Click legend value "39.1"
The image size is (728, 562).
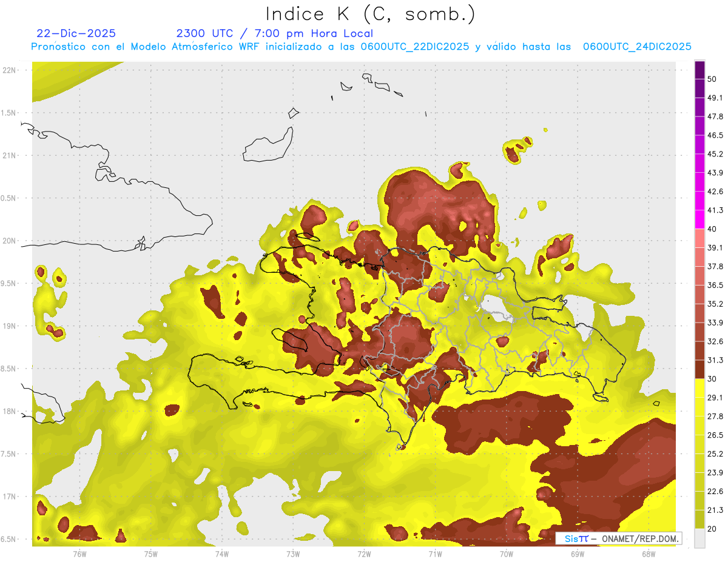click(715, 248)
